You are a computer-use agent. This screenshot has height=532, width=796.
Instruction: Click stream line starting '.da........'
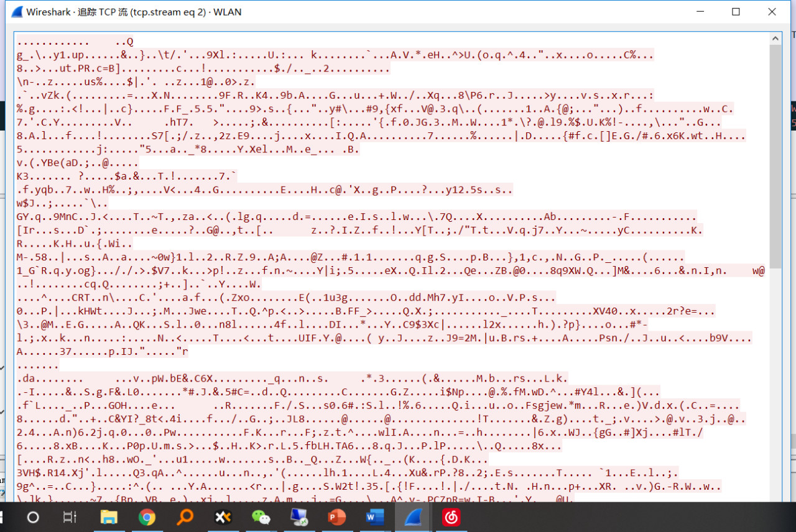(x=292, y=378)
